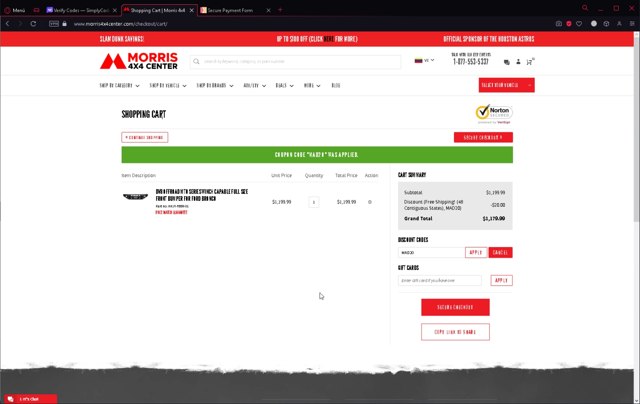Click Cancel to remove the discount code
The image size is (640, 404).
click(500, 253)
